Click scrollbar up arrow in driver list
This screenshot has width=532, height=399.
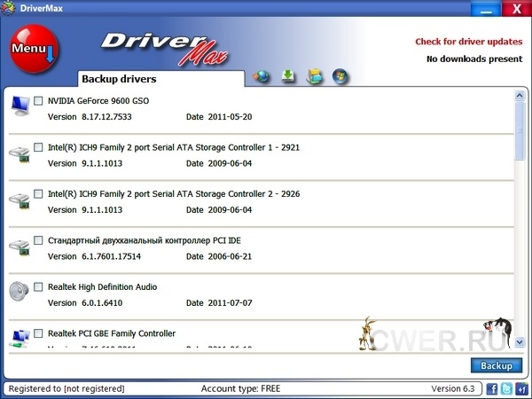pos(520,97)
